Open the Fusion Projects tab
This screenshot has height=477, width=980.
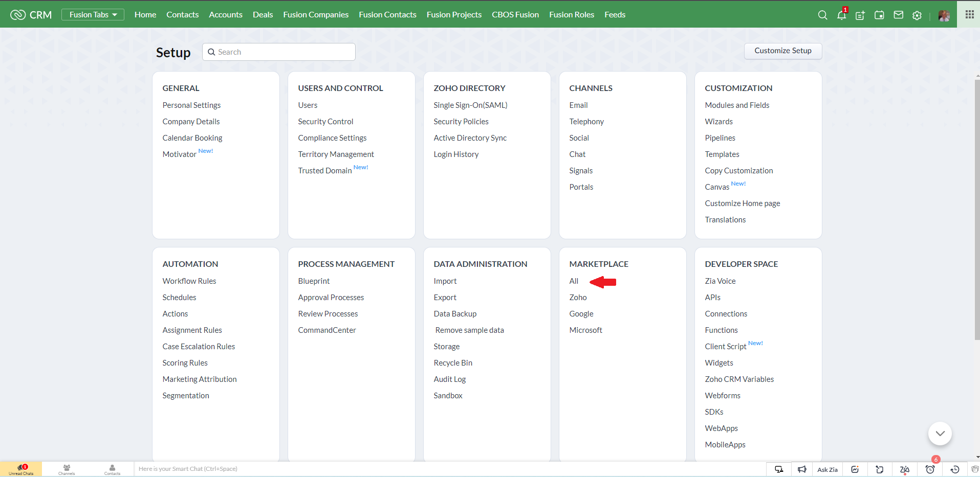click(454, 15)
